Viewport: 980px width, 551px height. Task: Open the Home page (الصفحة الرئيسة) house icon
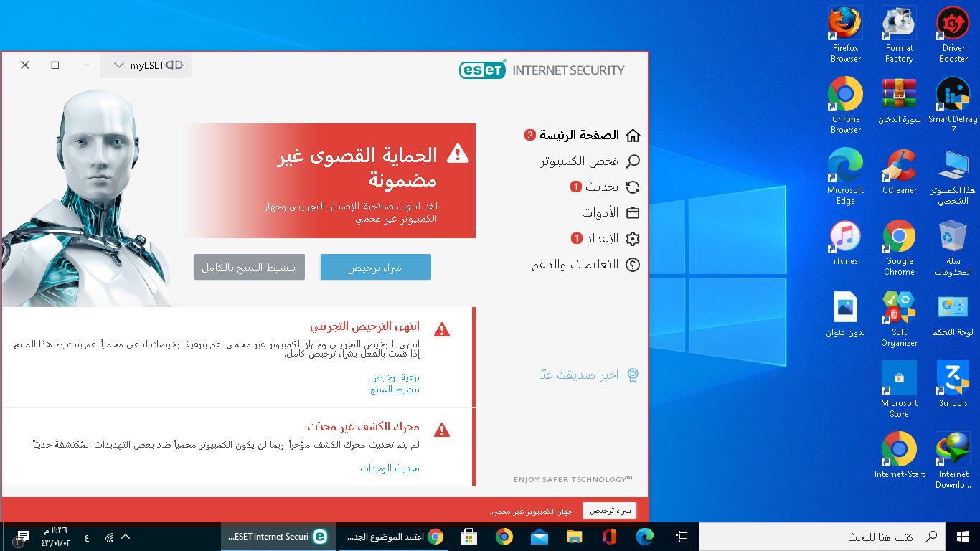tap(633, 135)
